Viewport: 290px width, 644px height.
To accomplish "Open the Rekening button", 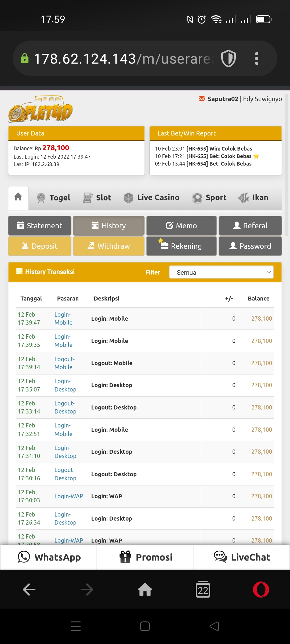I will coord(182,246).
